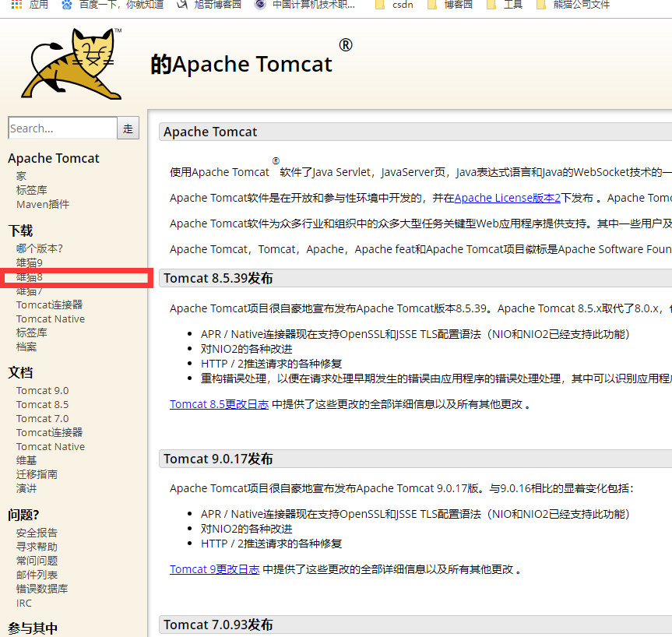Open the 迁移指南 link
Viewport: 672px width, 637px height.
tap(37, 474)
